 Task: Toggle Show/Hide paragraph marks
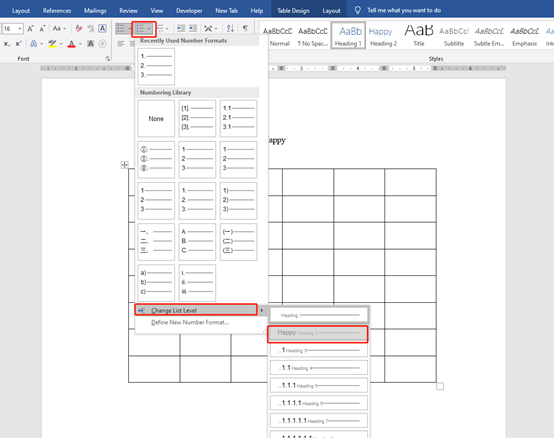point(245,28)
